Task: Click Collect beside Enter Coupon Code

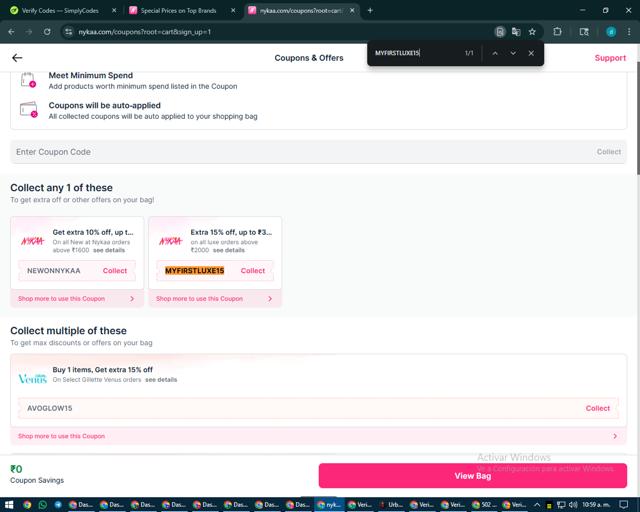Action: pos(609,151)
